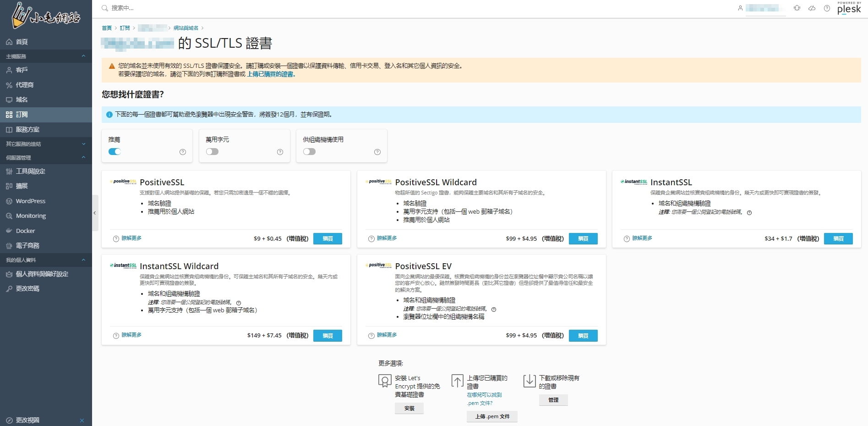The image size is (868, 426).
Task: Click 上傳已購買的證書 link in warning banner
Action: pos(271,74)
